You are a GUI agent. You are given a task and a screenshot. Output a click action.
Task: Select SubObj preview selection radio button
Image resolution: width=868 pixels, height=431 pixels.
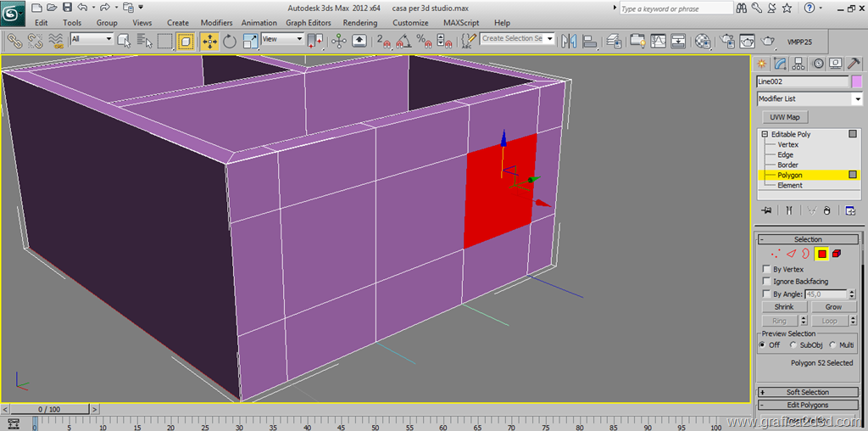point(793,345)
